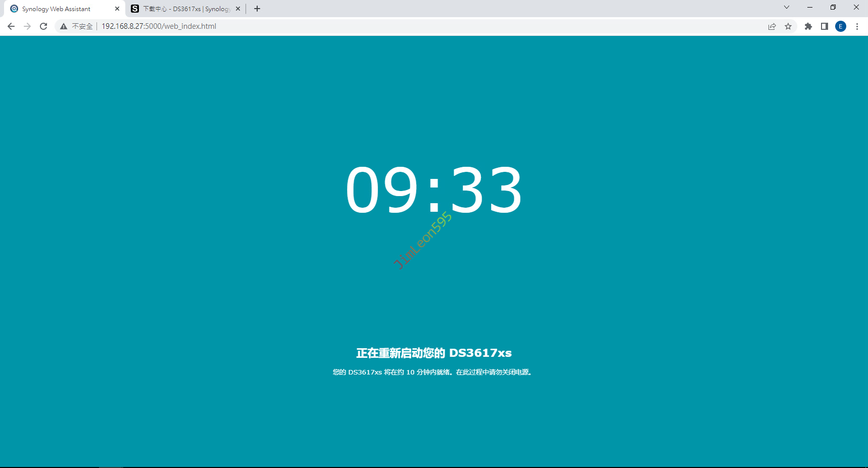The height and width of the screenshot is (468, 868).
Task: Click the 09:33 countdown timer
Action: [x=433, y=191]
